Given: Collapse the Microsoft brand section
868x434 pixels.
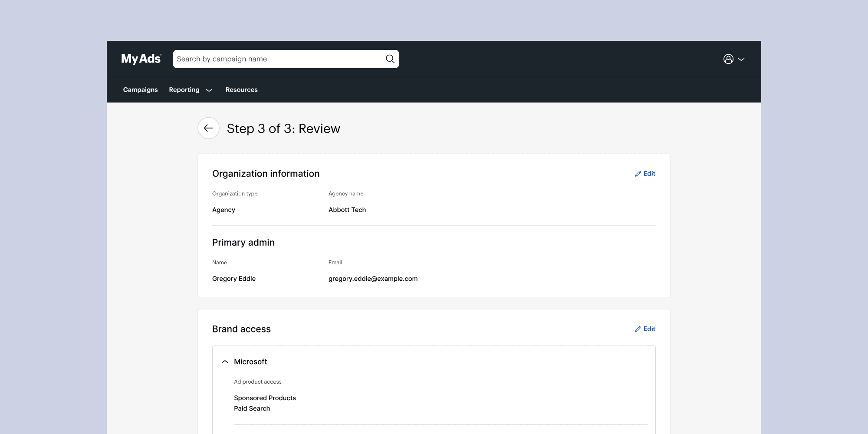Looking at the screenshot, I should tap(225, 362).
